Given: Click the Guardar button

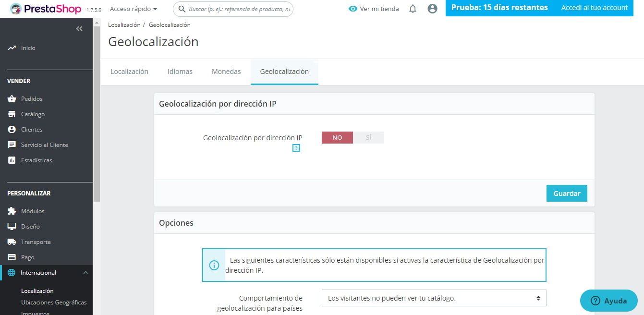Looking at the screenshot, I should click(x=567, y=193).
